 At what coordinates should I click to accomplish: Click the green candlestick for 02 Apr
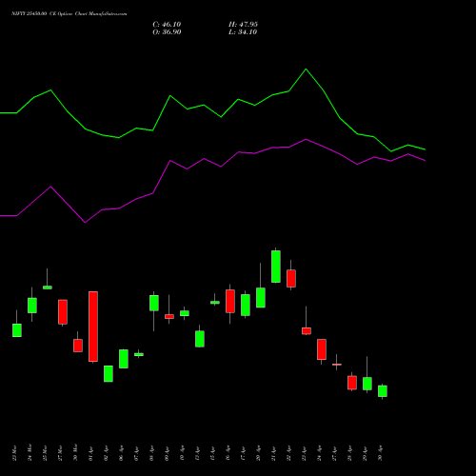point(109,373)
